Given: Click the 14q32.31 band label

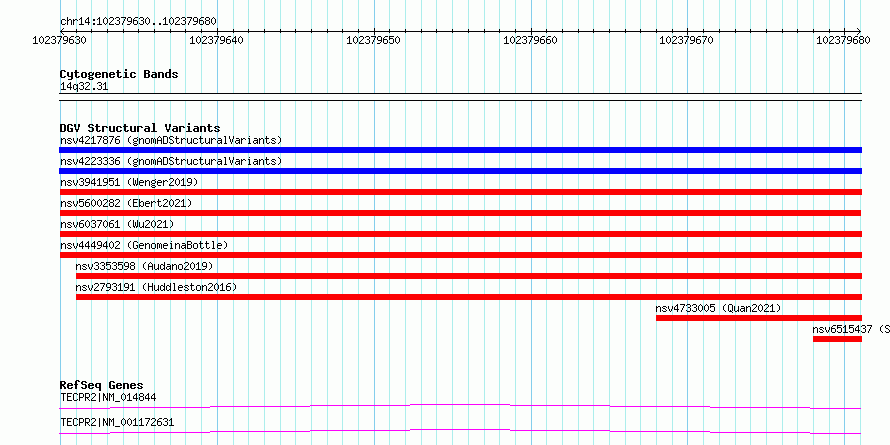Looking at the screenshot, I should coord(84,87).
